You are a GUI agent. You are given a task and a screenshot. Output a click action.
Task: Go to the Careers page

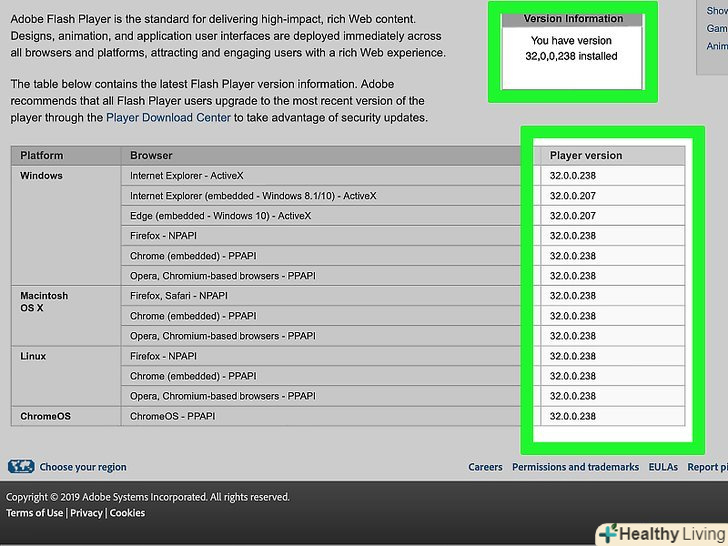click(485, 467)
